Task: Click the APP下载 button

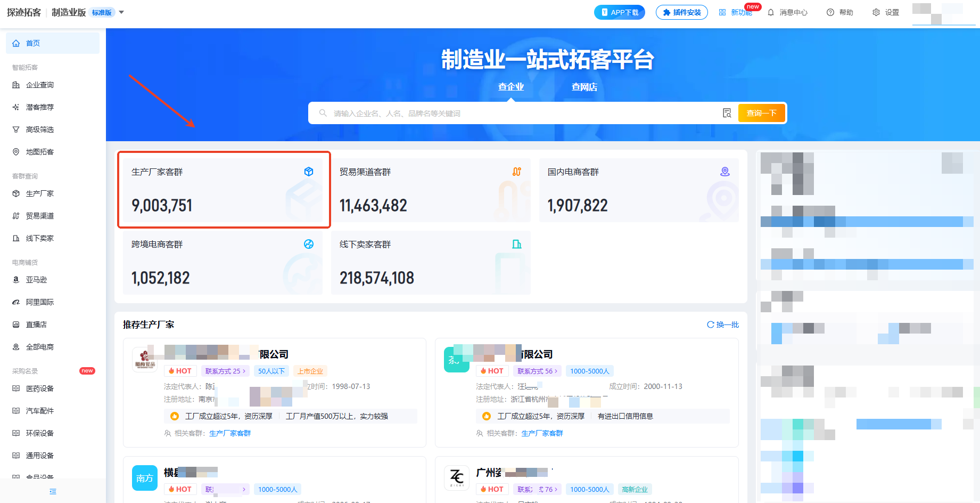Action: pyautogui.click(x=619, y=12)
